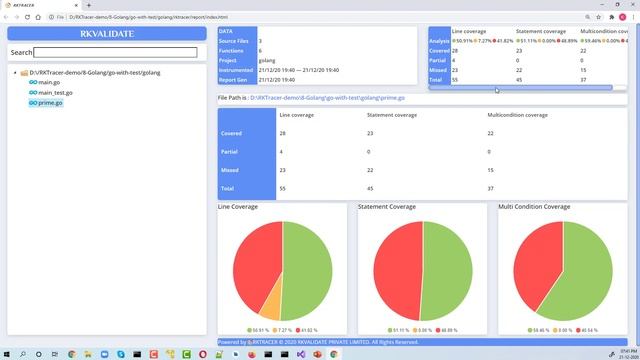Viewport: 640px width, 360px height.
Task: Toggle orange legend swatch under Statement Coverage chart
Action: [415, 330]
